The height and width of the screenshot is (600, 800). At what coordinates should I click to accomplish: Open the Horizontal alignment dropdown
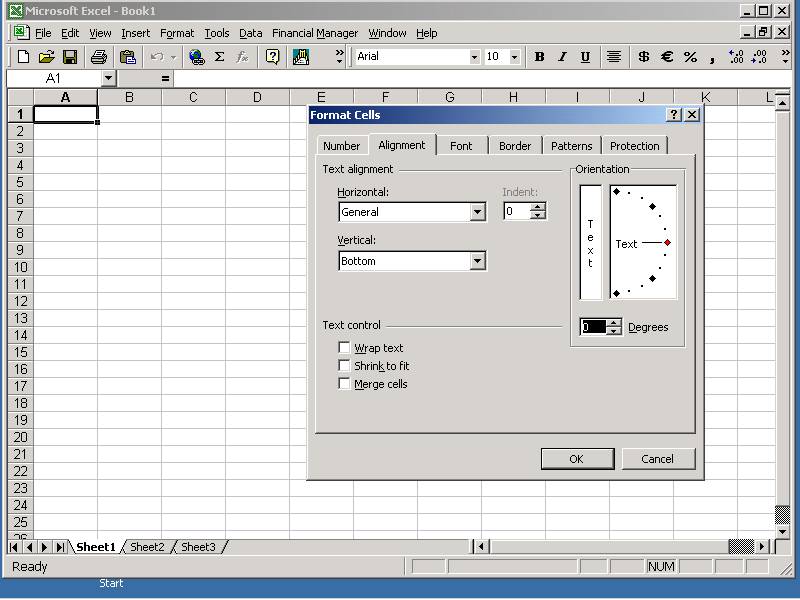(x=477, y=212)
